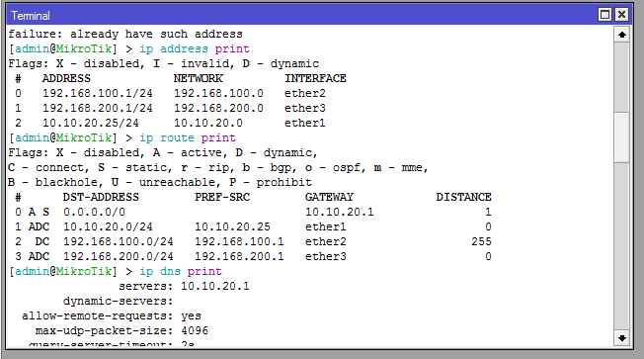Viewport: 644px width, 359px height.
Task: Click address 10.10.20.25/24
Action: pos(90,123)
